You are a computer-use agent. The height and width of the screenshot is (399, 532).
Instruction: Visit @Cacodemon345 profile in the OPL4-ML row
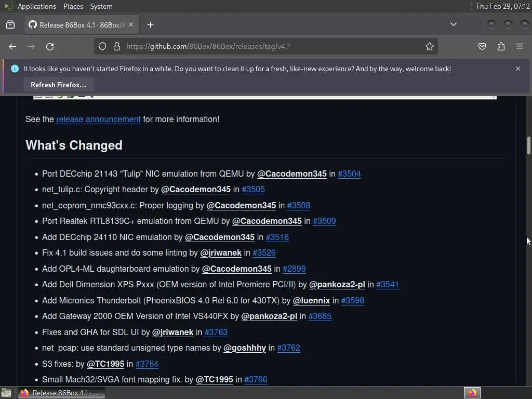(237, 269)
